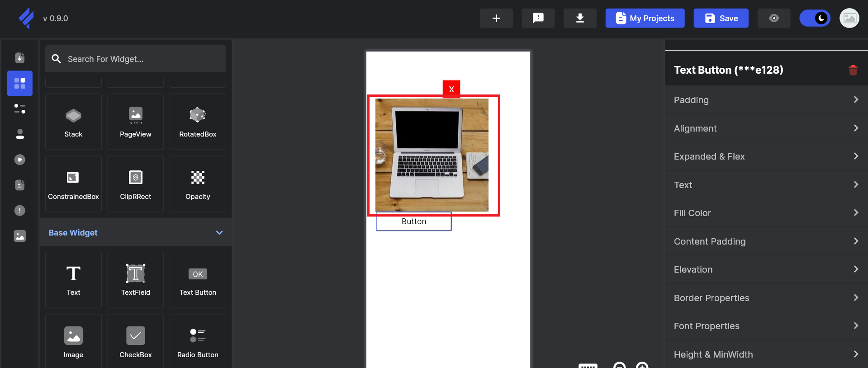This screenshot has height=368, width=868.
Task: Click the download icon in top bar
Action: tap(579, 18)
